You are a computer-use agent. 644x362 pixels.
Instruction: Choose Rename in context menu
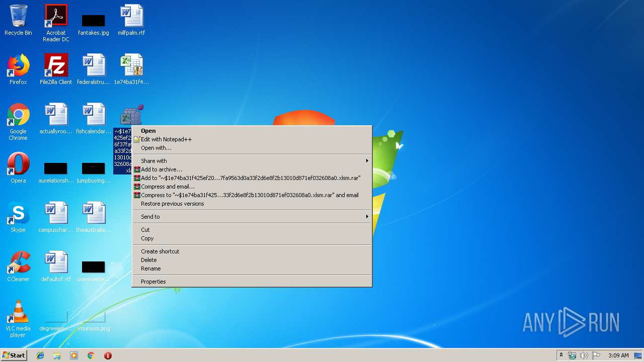point(252,268)
